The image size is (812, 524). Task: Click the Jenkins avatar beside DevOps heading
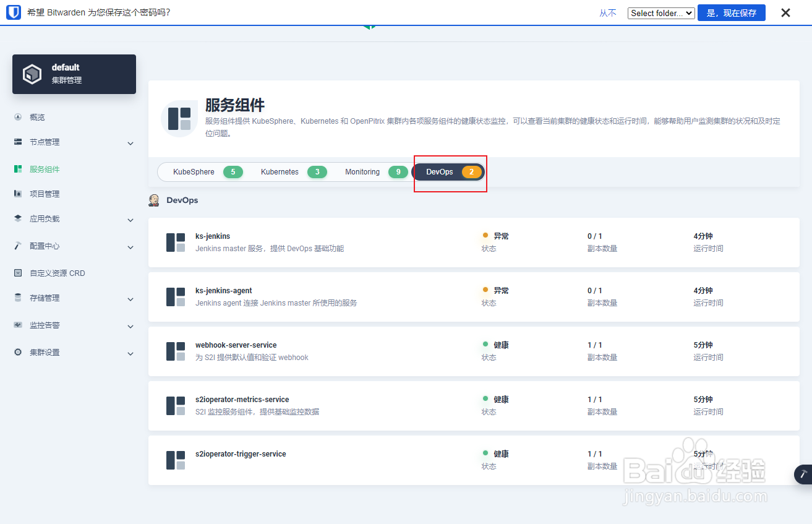click(x=154, y=200)
